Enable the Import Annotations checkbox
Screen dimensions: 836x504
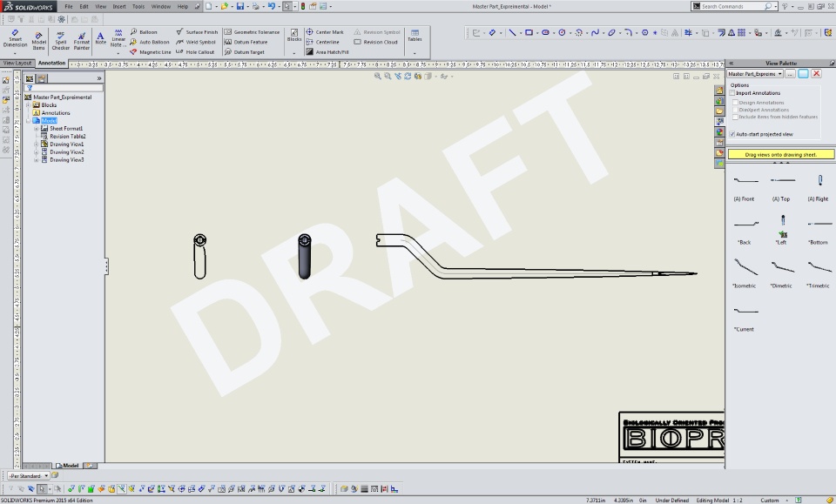tap(733, 93)
